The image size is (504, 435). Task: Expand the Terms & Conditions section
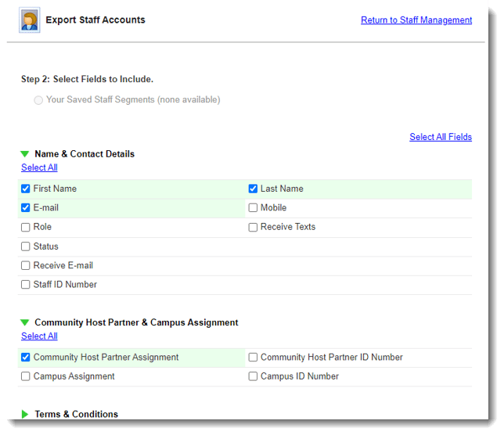tap(25, 414)
